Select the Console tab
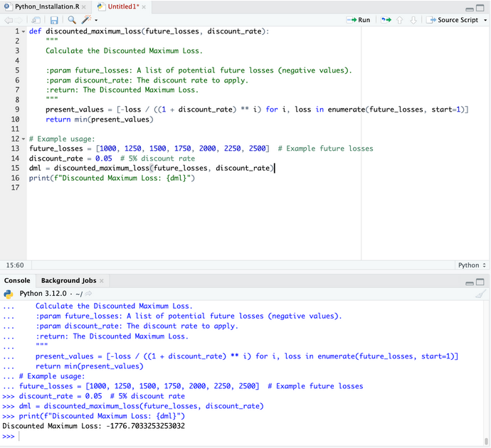Viewport: 491px width, 448px height. (x=18, y=281)
